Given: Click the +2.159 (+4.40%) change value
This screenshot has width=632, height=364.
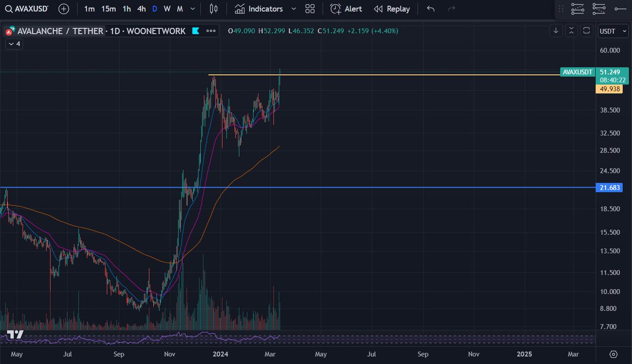Looking at the screenshot, I should 372,31.
